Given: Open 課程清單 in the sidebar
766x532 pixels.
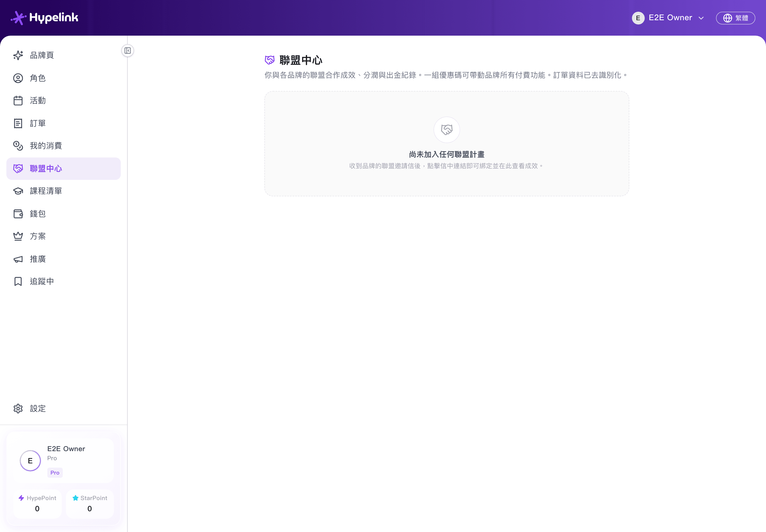Looking at the screenshot, I should tap(63, 191).
